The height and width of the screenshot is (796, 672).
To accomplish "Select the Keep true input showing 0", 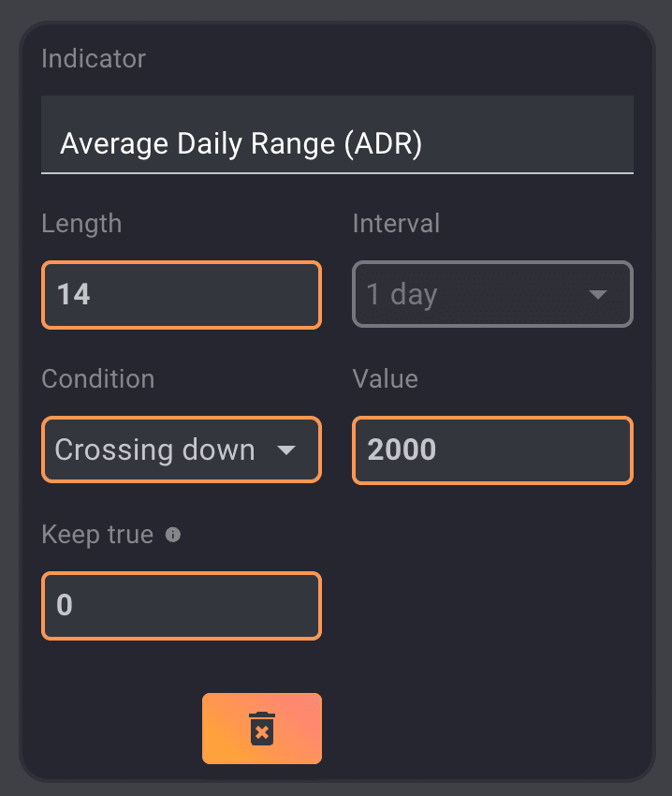I will point(182,605).
